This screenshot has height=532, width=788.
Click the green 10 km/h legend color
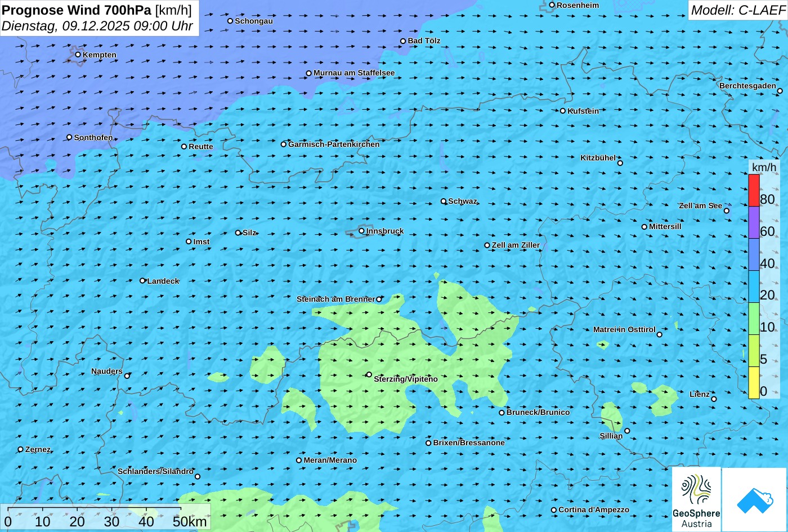754,319
